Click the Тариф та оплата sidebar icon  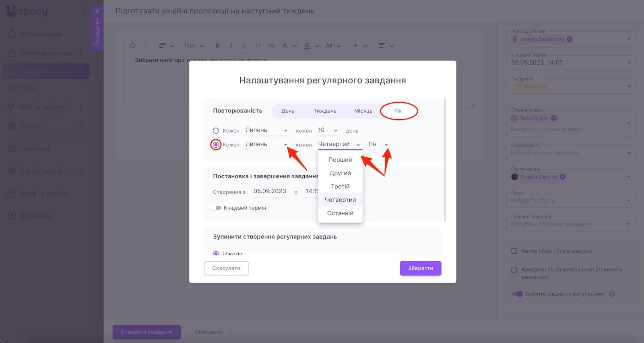[11, 194]
